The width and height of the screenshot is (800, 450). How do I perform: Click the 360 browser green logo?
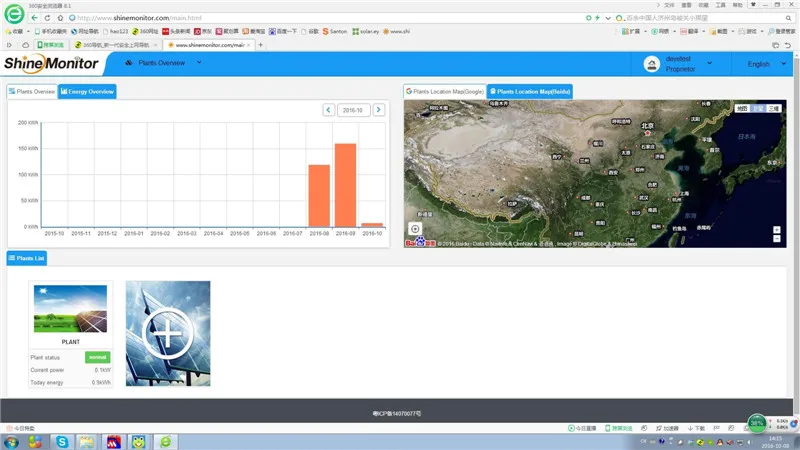pos(14,14)
